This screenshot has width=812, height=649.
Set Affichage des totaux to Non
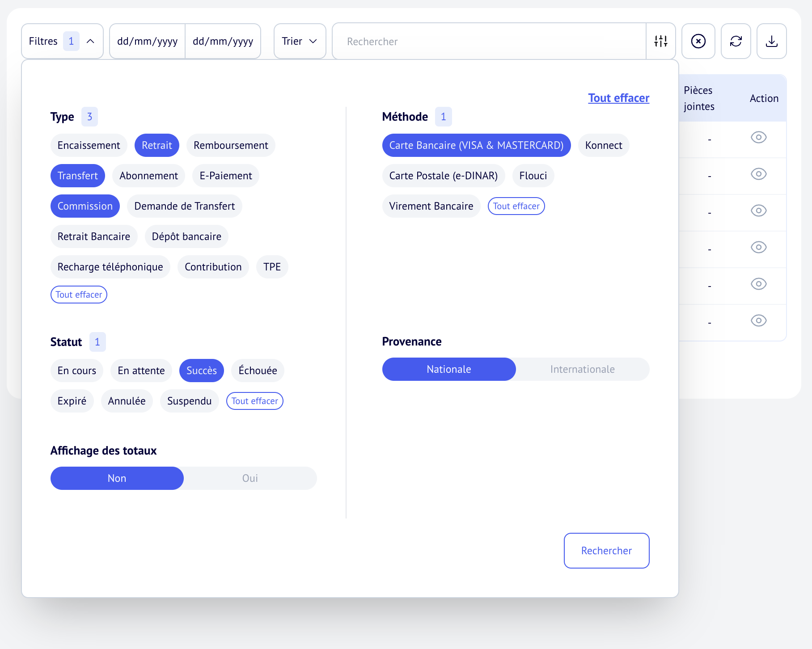(117, 478)
